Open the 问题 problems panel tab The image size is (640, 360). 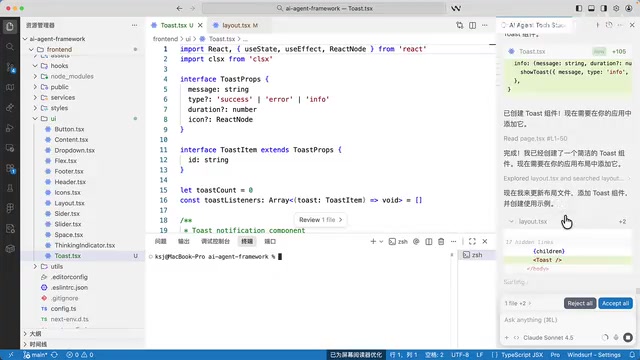tap(160, 242)
